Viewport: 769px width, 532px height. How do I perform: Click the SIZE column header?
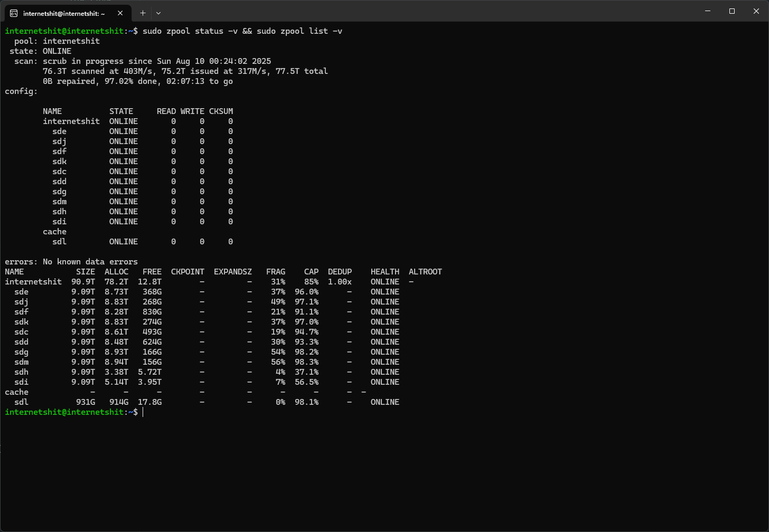tap(86, 272)
